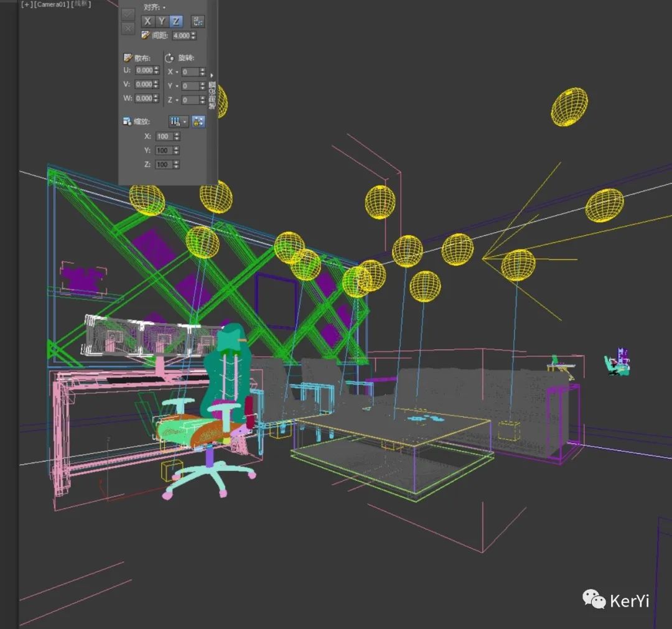Click the spinner beside the scale X field
Image resolution: width=672 pixels, height=629 pixels.
(177, 137)
